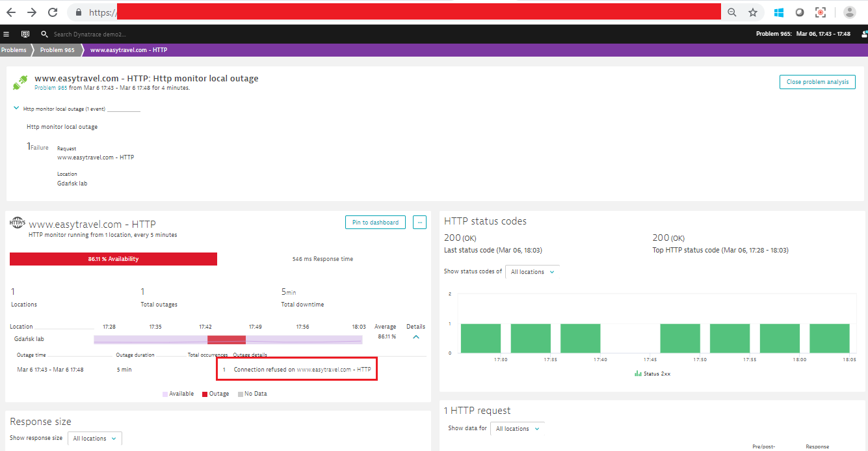Click the magnifier search icon in Dynatrace bar
868x451 pixels.
[44, 34]
